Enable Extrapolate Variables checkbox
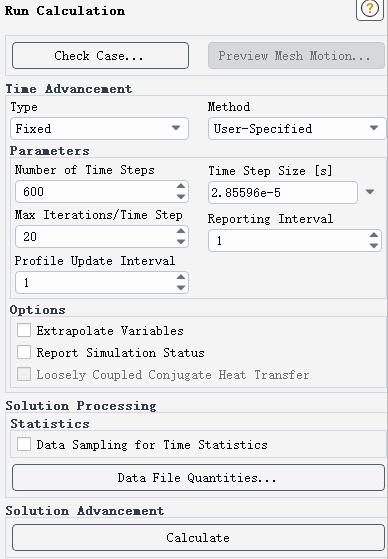This screenshot has height=559, width=388. pyautogui.click(x=24, y=330)
